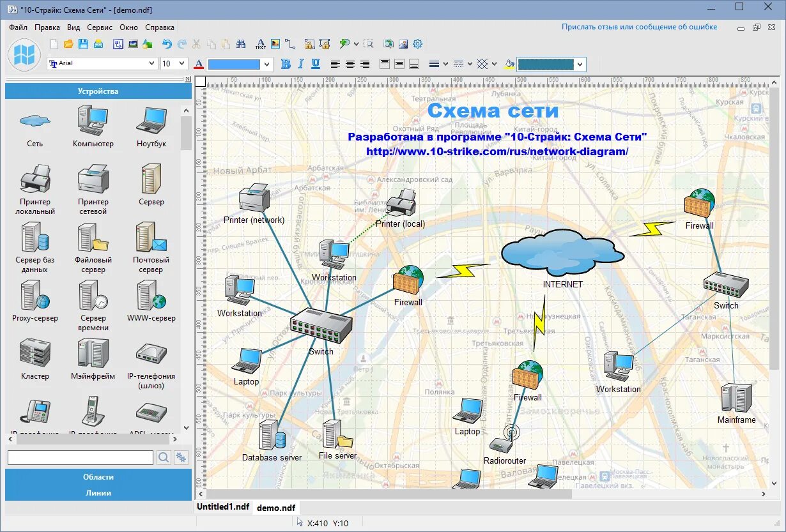Expand the dashed line style dropdown
786x532 pixels.
pyautogui.click(x=470, y=64)
